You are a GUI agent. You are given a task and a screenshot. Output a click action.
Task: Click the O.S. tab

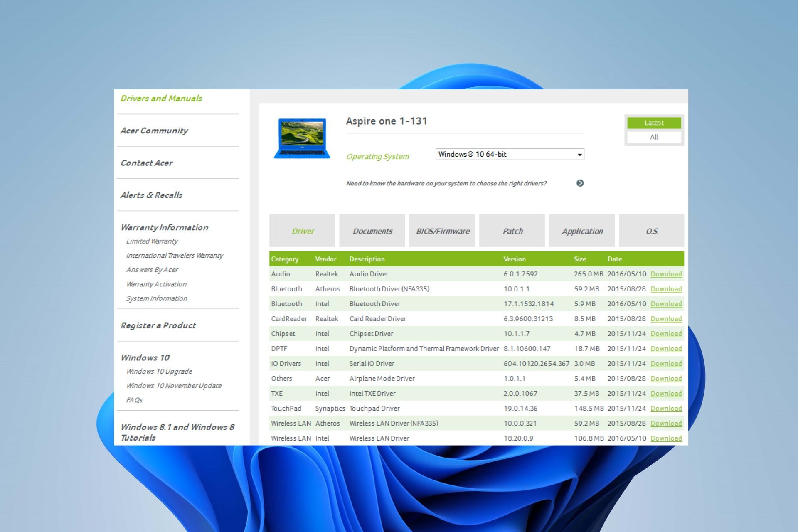652,231
